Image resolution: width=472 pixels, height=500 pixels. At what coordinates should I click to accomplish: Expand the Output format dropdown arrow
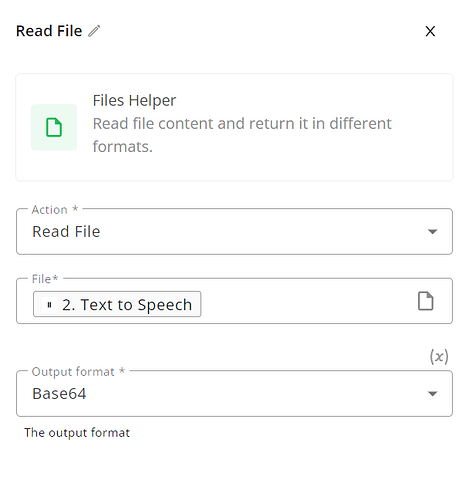(432, 394)
